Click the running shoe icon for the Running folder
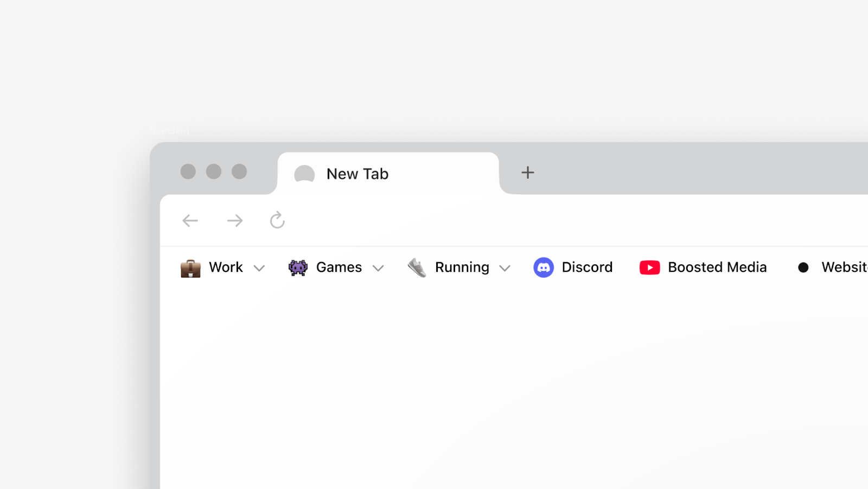The width and height of the screenshot is (868, 489). 416,267
